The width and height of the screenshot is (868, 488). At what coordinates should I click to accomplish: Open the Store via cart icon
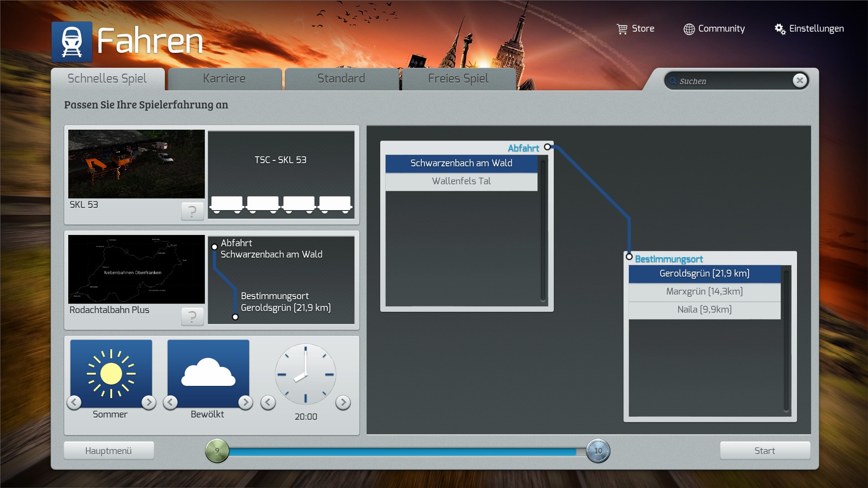pyautogui.click(x=622, y=29)
